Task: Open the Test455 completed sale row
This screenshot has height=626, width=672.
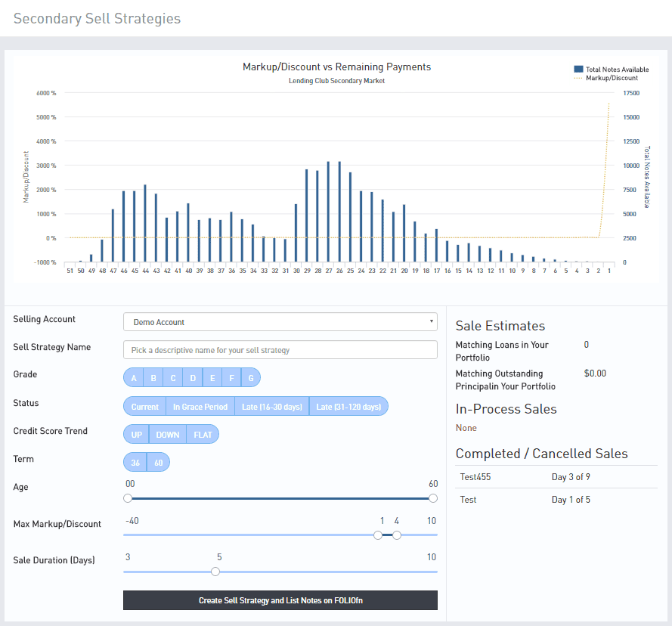Action: click(475, 477)
